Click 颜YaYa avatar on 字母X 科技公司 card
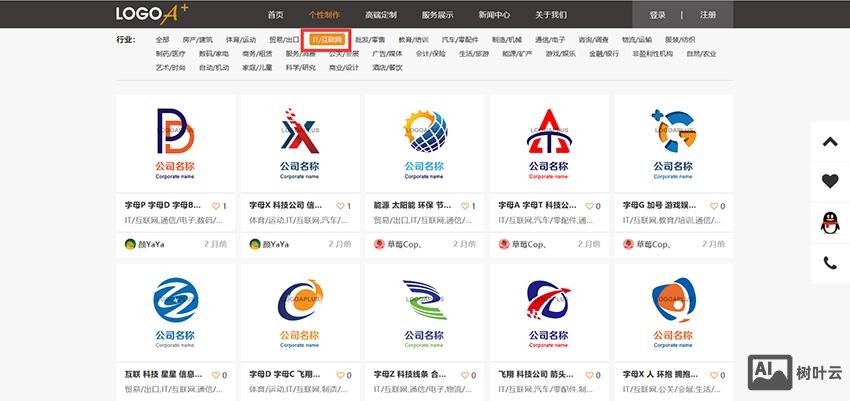 (255, 244)
